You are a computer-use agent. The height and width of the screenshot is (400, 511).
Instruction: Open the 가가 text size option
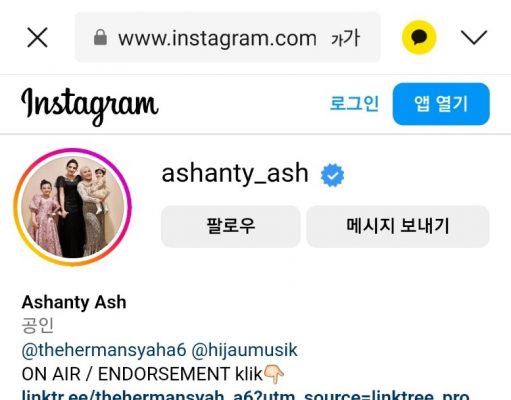tap(346, 38)
